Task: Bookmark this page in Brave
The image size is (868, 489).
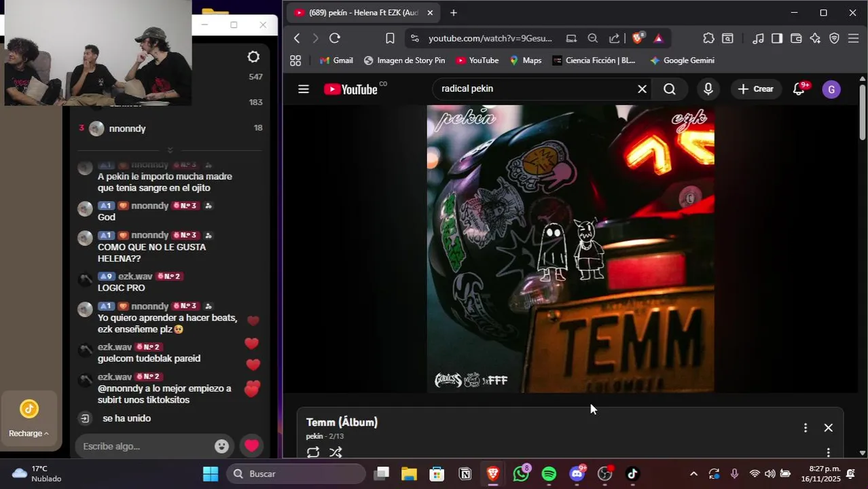Action: [x=390, y=39]
